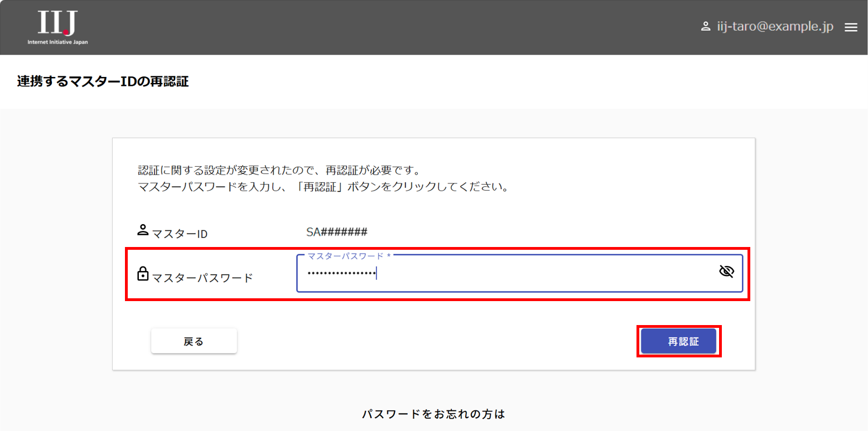This screenshot has height=431, width=868.
Task: Open the hamburger menu at top right
Action: 851,27
